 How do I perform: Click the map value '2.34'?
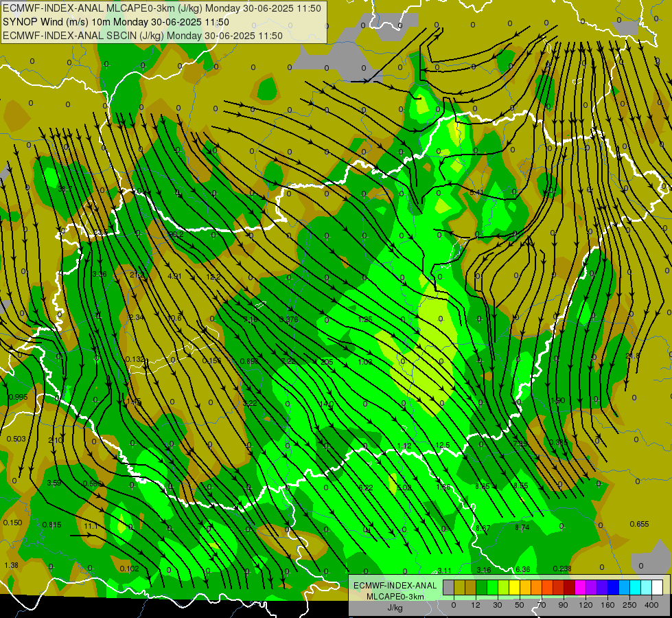[x=137, y=318]
